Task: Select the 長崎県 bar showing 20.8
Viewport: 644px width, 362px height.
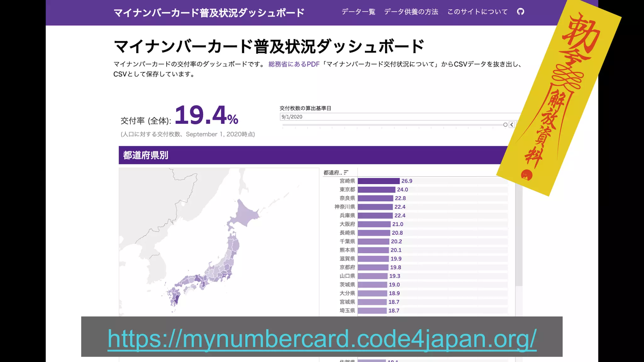Action: [x=374, y=233]
